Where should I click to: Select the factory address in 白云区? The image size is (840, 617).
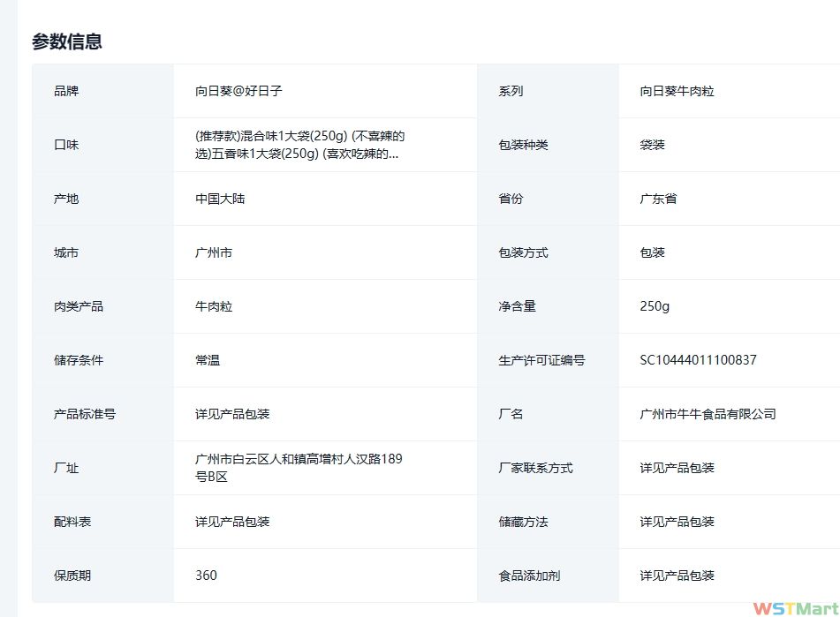click(x=299, y=468)
